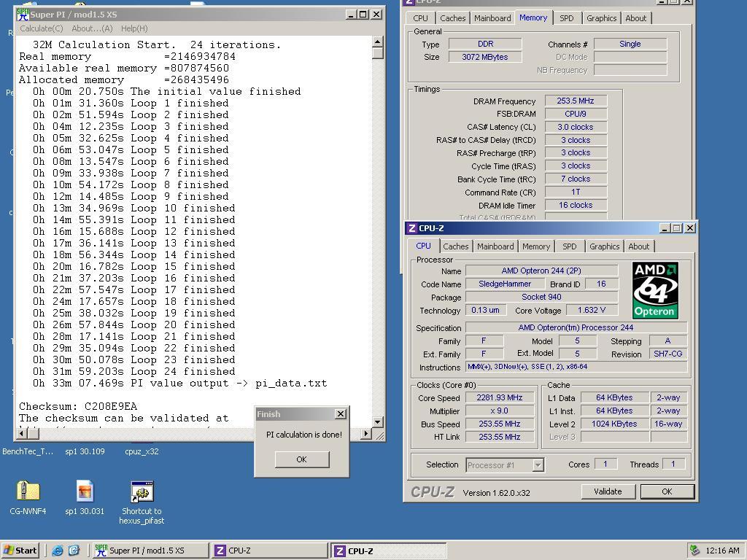
Task: Click the Code Name value SledgeHammer
Action: pyautogui.click(x=505, y=284)
